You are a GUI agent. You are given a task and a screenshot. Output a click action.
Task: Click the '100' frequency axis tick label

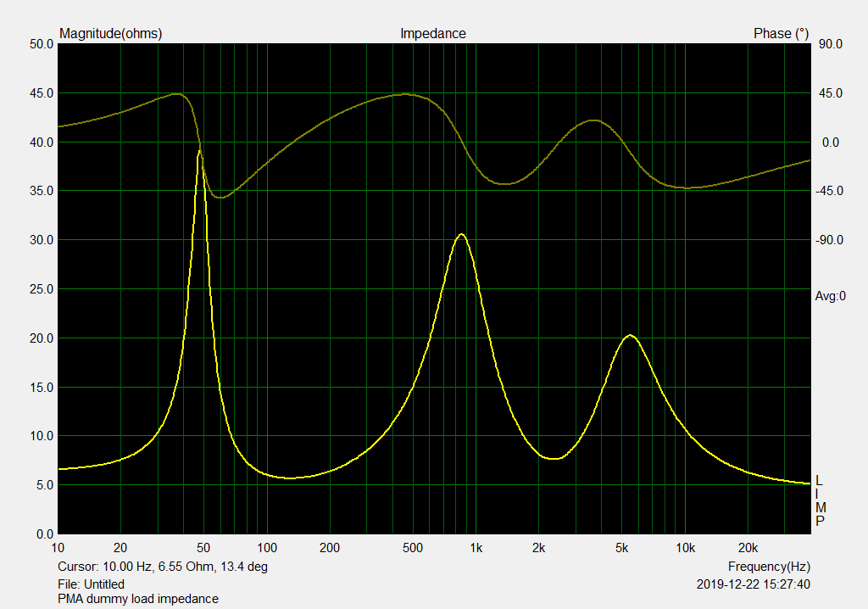pos(267,549)
